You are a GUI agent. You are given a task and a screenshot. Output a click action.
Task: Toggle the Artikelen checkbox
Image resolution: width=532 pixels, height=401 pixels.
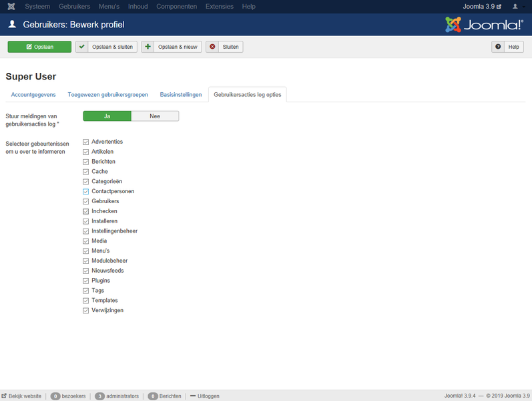pos(86,152)
